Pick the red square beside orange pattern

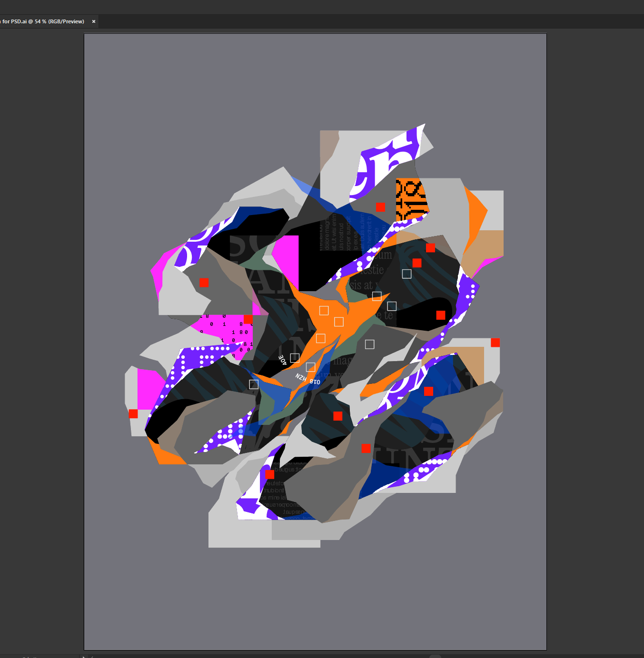click(x=380, y=207)
